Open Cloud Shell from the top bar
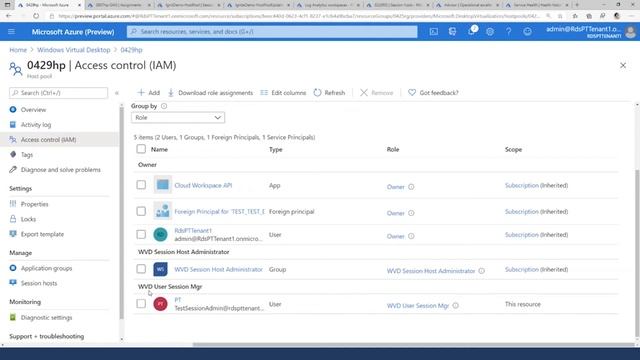This screenshot has height=360, width=640. (x=433, y=32)
